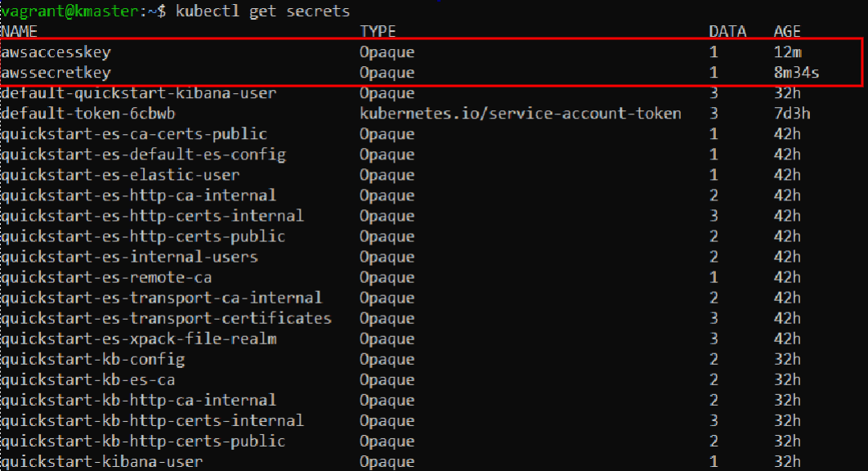Click quickstart-es-xpack-file-realm entry

pos(138,339)
